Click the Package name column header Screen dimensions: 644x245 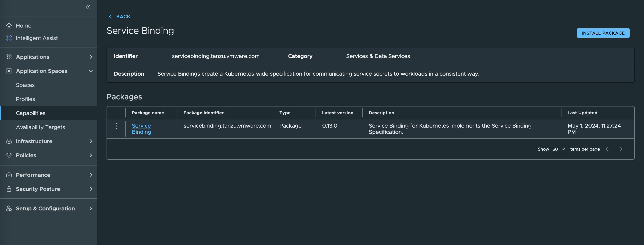(x=148, y=113)
